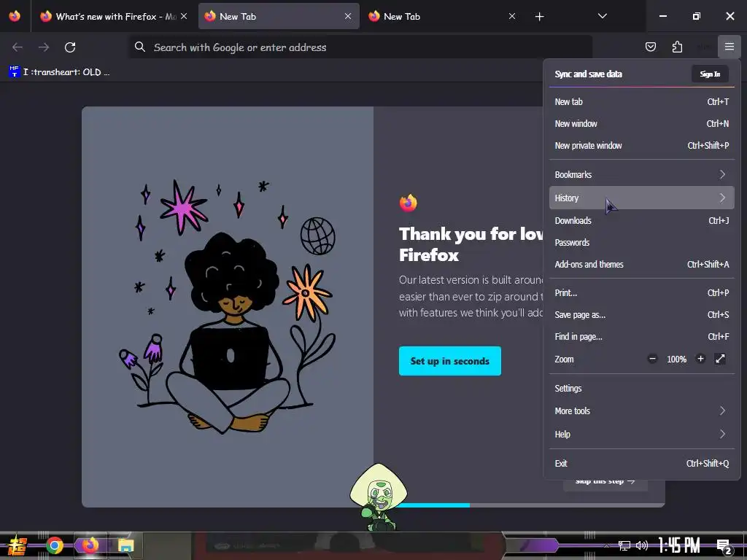747x560 pixels.
Task: Enter full screen with the arrows icon
Action: pos(720,359)
